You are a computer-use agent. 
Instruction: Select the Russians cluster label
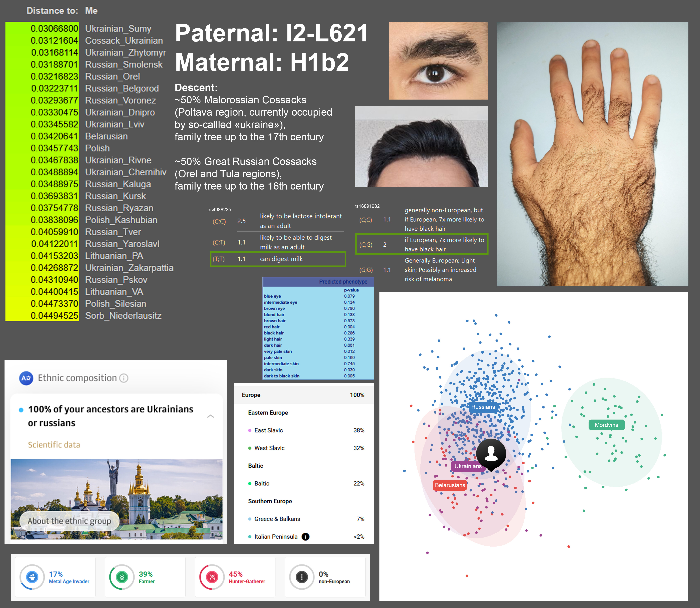pos(483,407)
